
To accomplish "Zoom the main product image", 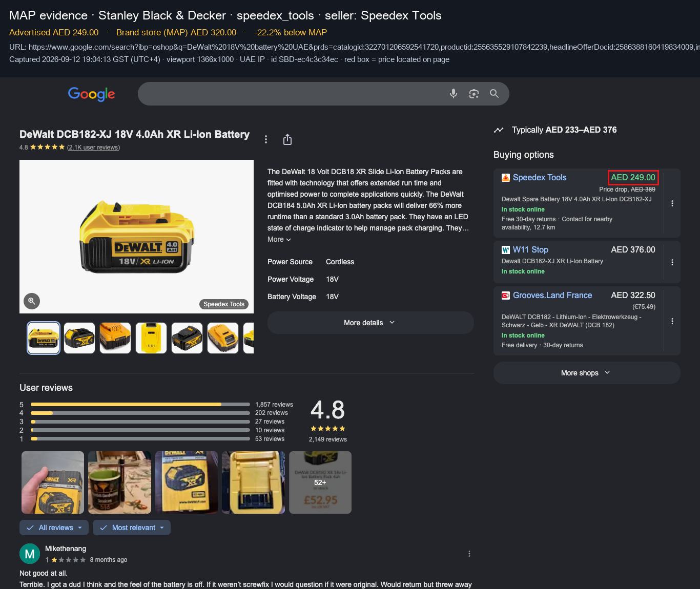I will click(32, 301).
